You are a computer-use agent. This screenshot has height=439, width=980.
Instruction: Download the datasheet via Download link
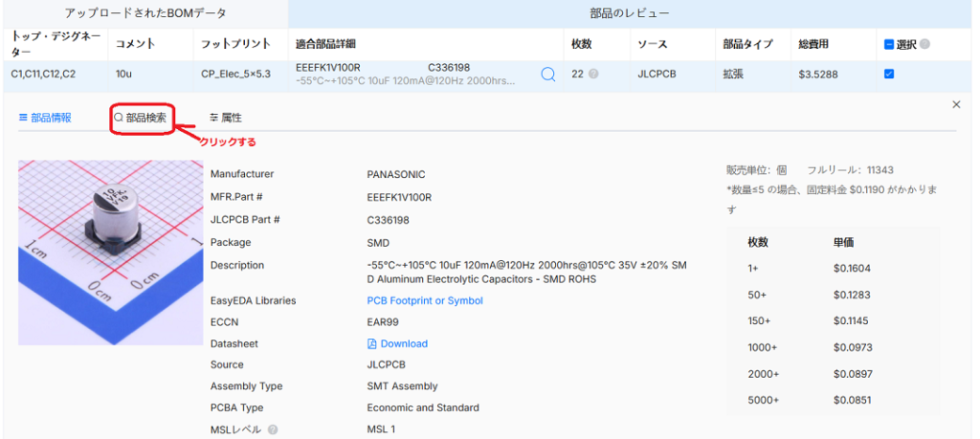point(404,343)
